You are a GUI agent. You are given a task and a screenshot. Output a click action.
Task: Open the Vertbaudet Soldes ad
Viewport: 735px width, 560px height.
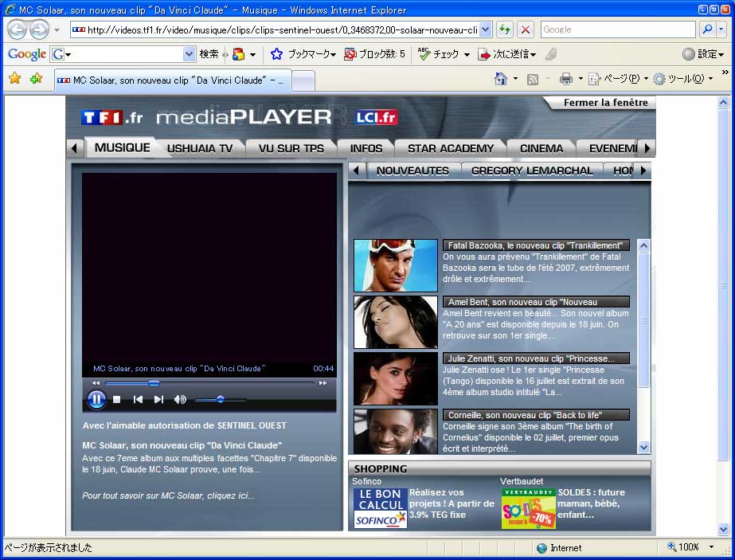528,508
